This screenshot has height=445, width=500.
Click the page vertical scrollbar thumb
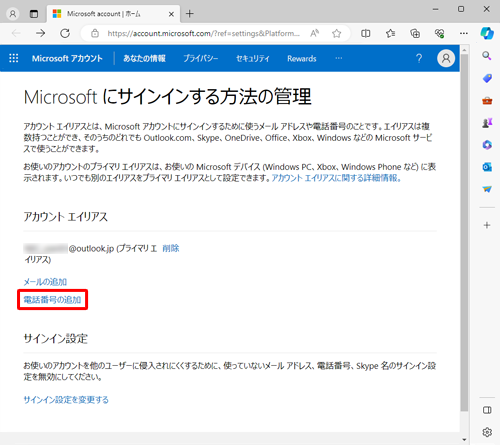464,233
